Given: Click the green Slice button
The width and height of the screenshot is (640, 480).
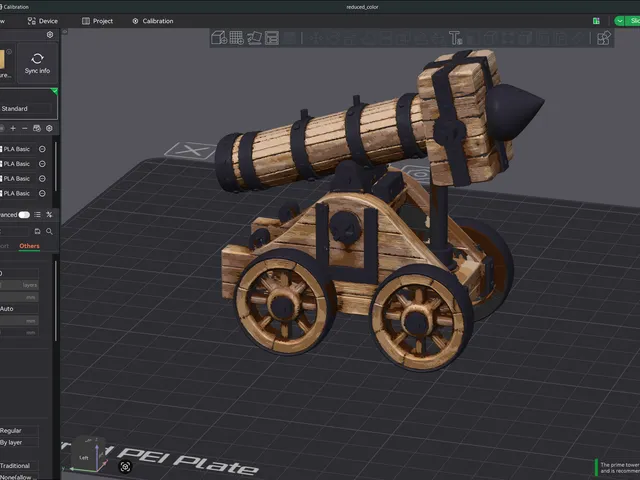Looking at the screenshot, I should 633,21.
